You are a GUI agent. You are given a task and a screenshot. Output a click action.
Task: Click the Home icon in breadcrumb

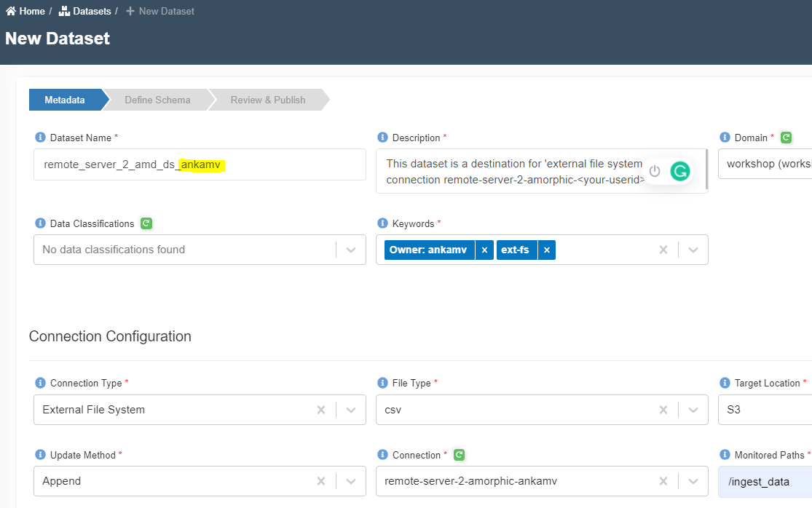click(x=11, y=11)
